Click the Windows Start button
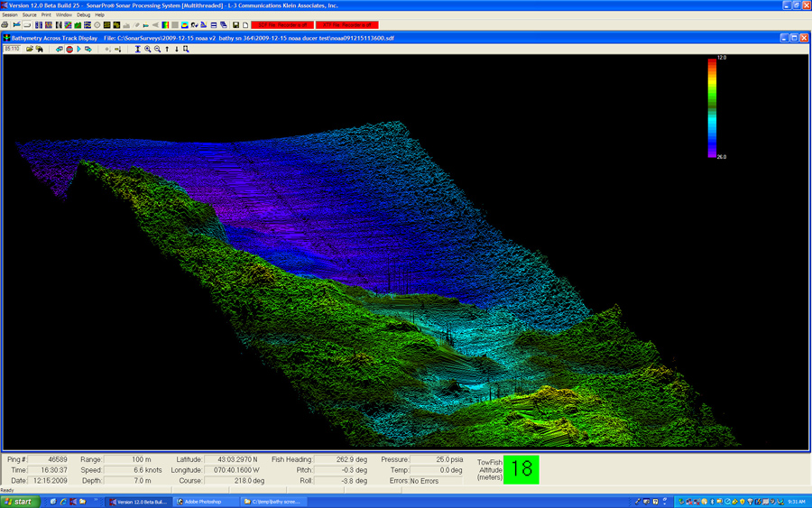This screenshot has width=812, height=508. point(20,502)
